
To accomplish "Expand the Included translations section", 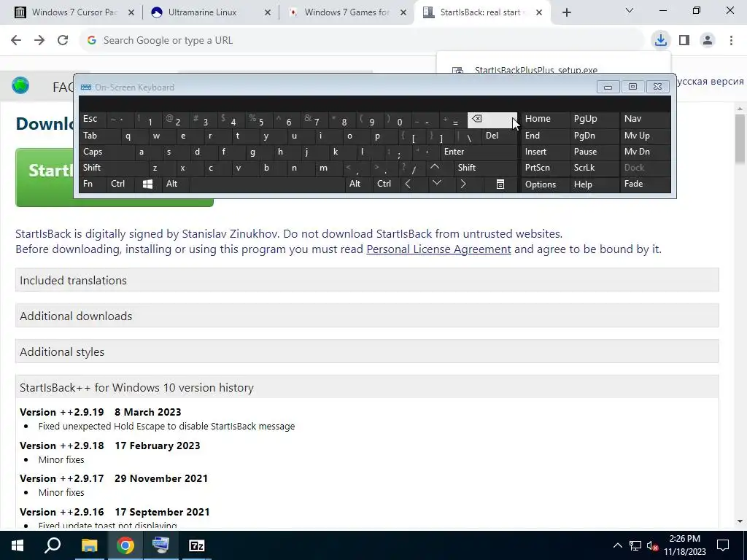I will [x=367, y=280].
